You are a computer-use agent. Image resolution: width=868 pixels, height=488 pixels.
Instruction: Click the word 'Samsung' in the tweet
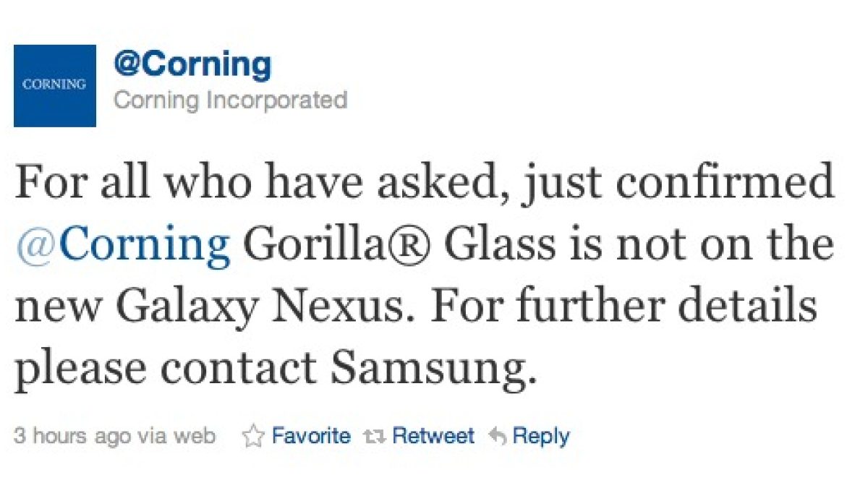(x=434, y=369)
